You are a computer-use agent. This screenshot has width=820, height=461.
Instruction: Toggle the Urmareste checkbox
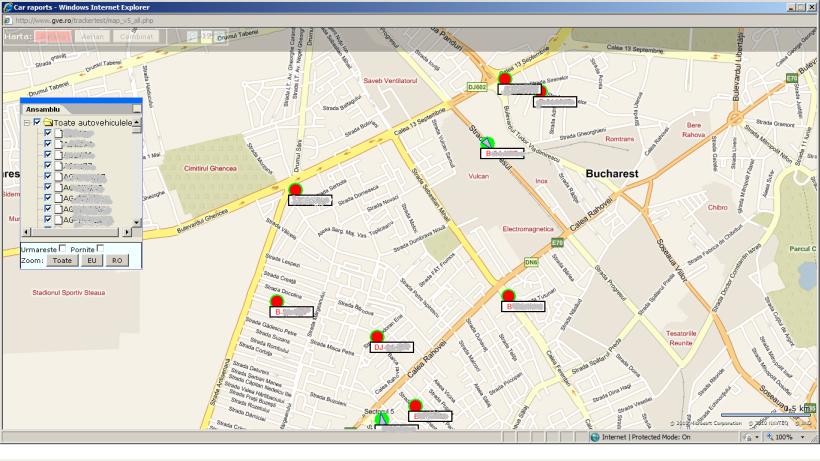coord(64,247)
